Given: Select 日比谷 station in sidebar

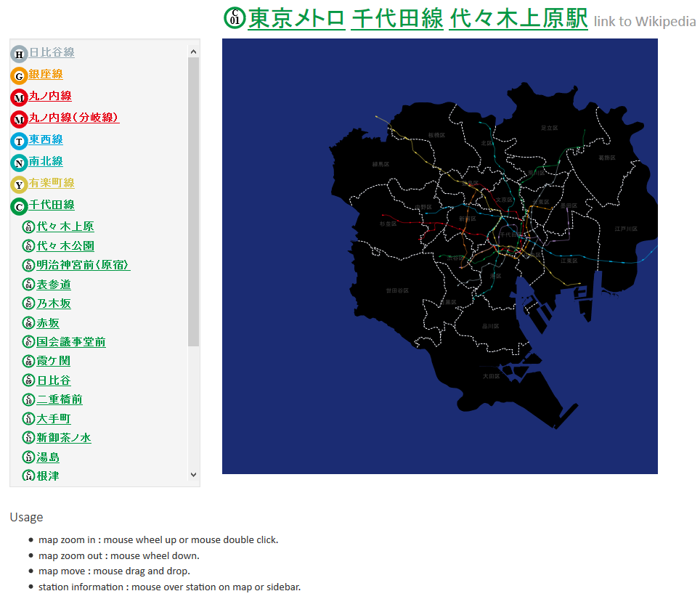Looking at the screenshot, I should 54,380.
